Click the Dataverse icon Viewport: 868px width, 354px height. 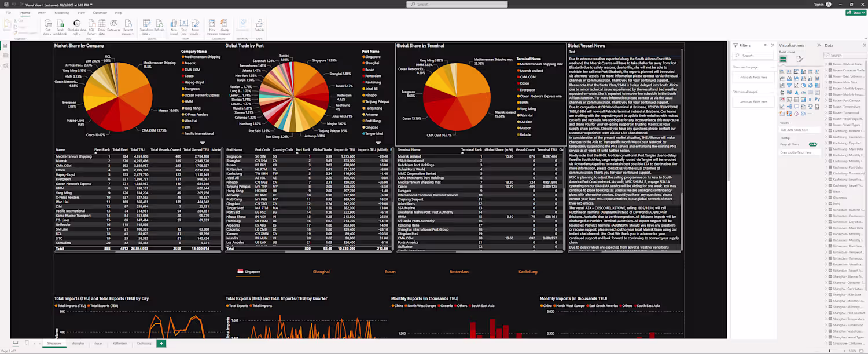[114, 25]
